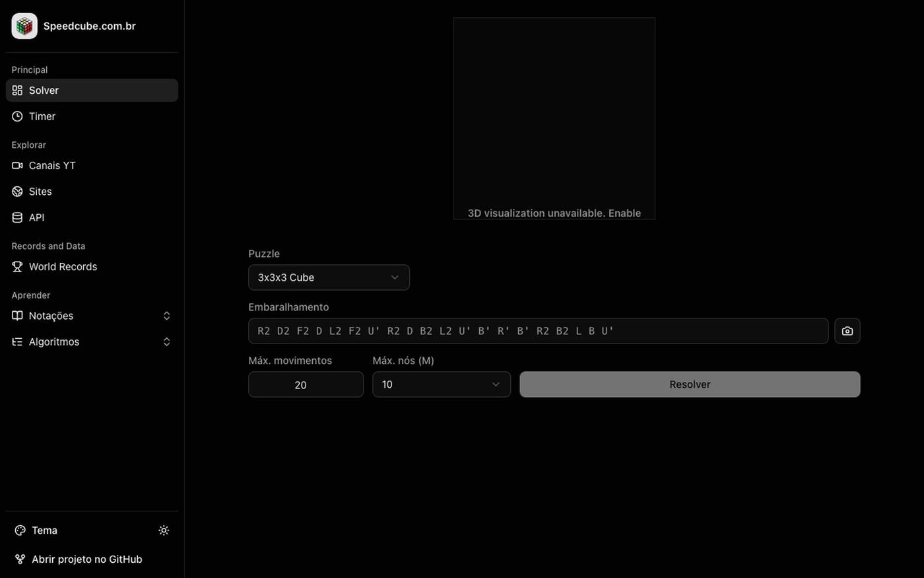
Task: Click the Timer clock icon
Action: pos(17,116)
